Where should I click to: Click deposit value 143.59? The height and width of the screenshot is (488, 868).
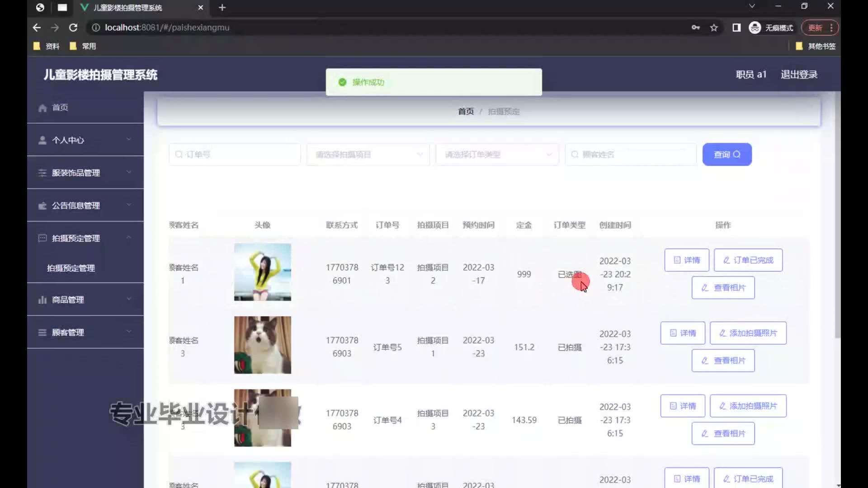pos(524,420)
